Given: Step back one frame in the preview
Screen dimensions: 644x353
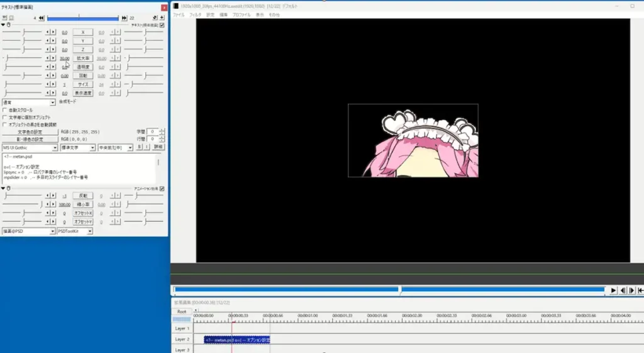Looking at the screenshot, I should point(623,290).
